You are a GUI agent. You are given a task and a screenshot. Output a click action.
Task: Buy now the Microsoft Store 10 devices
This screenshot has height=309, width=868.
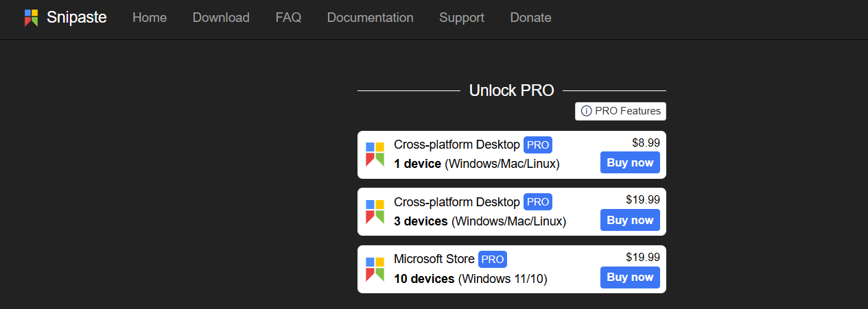(x=630, y=277)
